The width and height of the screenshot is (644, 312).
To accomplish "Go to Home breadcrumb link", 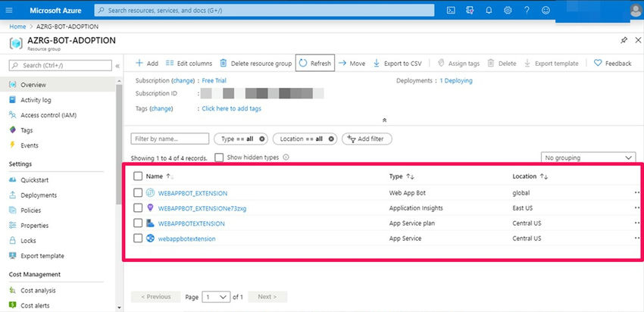I will click(17, 27).
